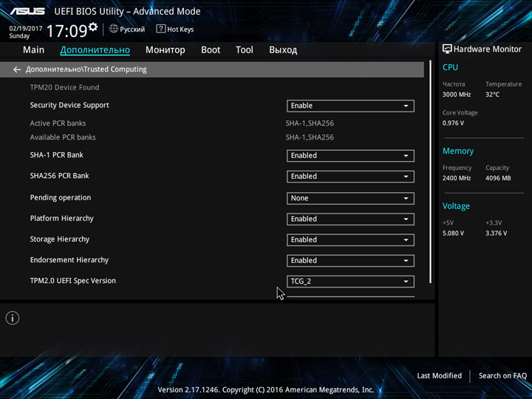
Task: Click the SHA256 PCR Bank label
Action: (59, 176)
